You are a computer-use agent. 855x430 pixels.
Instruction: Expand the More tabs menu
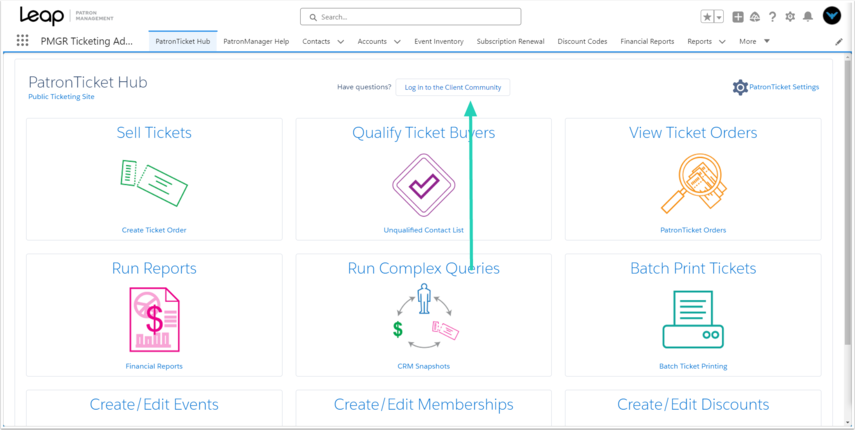tap(754, 41)
